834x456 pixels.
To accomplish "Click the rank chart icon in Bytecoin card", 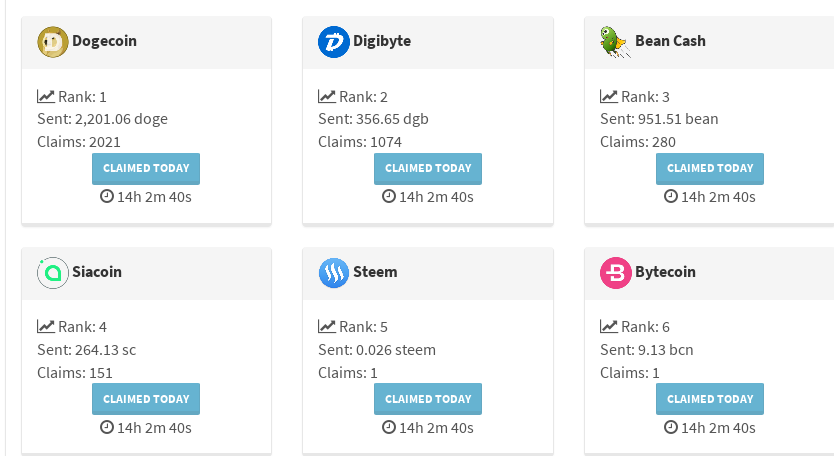I will (x=608, y=327).
